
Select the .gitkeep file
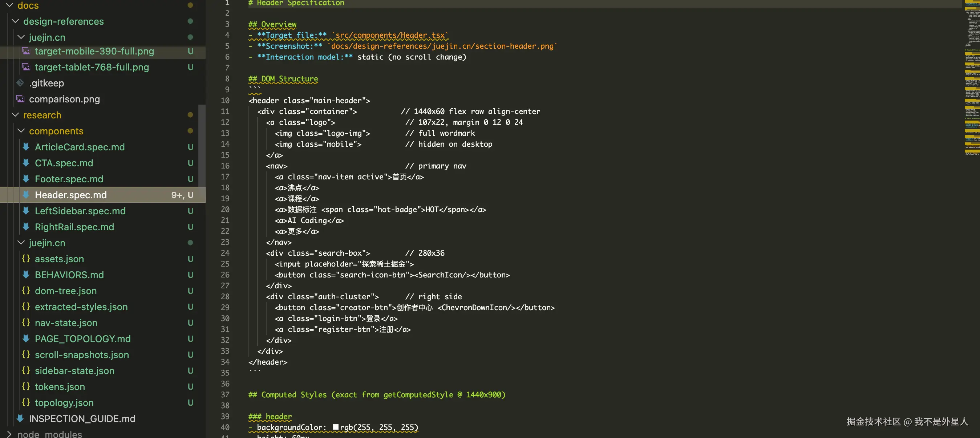coord(46,83)
